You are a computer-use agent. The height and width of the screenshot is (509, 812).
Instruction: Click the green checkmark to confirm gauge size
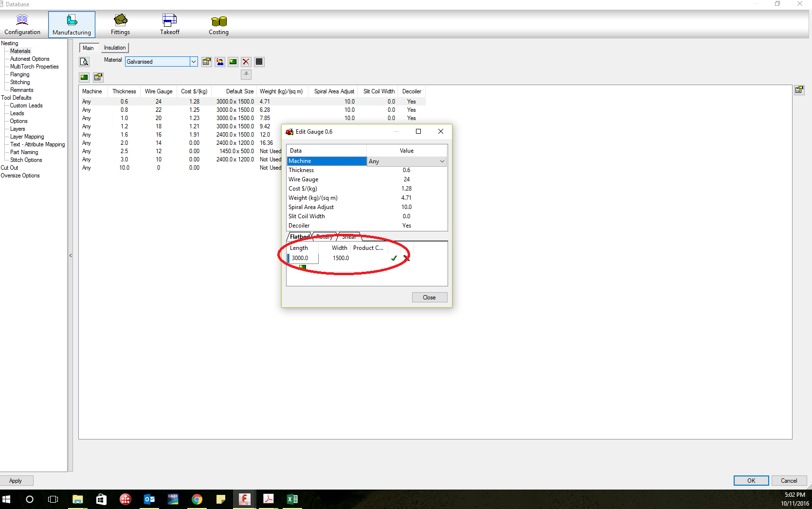coord(394,258)
